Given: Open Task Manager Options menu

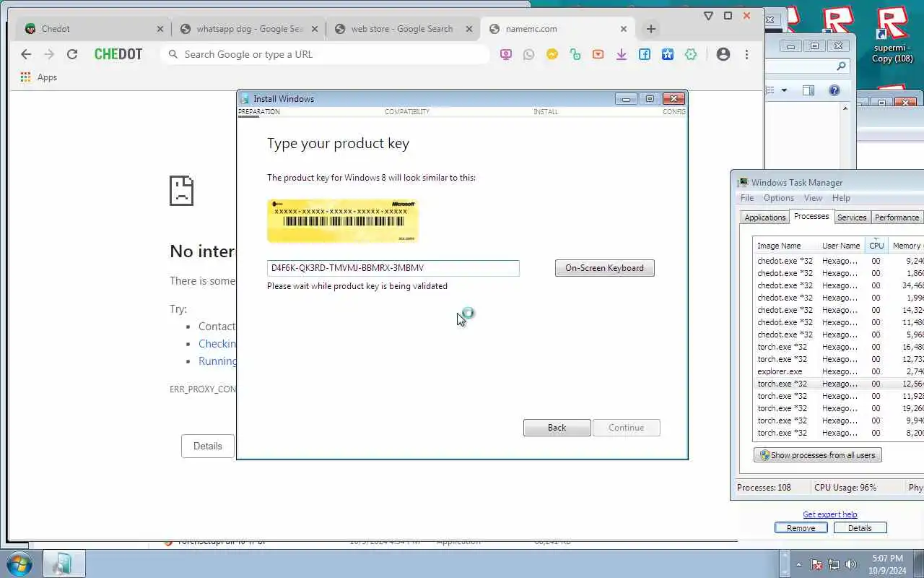Looking at the screenshot, I should point(779,198).
